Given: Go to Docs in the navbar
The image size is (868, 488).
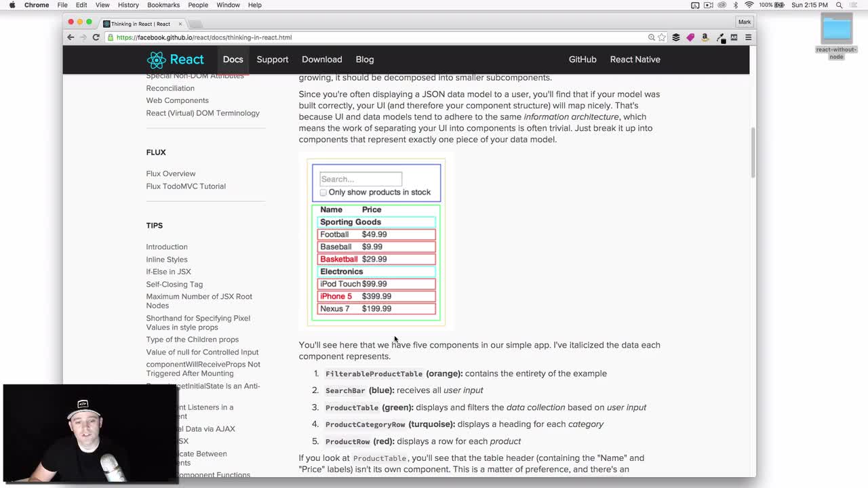Looking at the screenshot, I should tap(233, 60).
